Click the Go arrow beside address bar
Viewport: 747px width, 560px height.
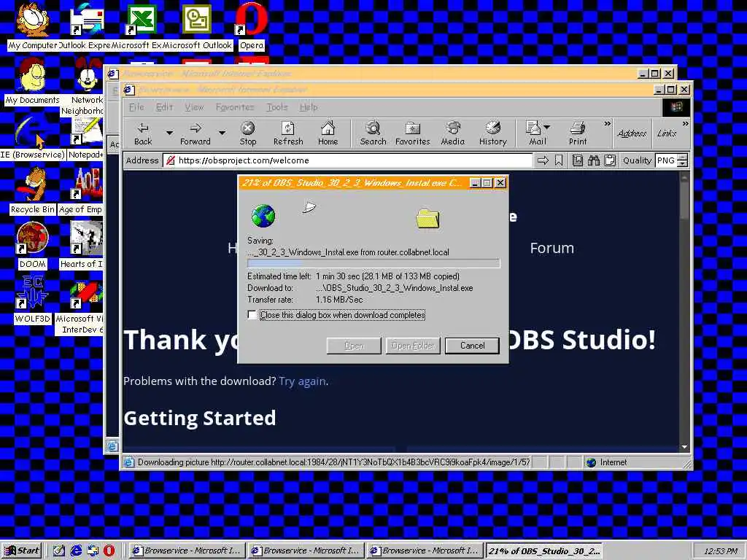click(x=543, y=160)
